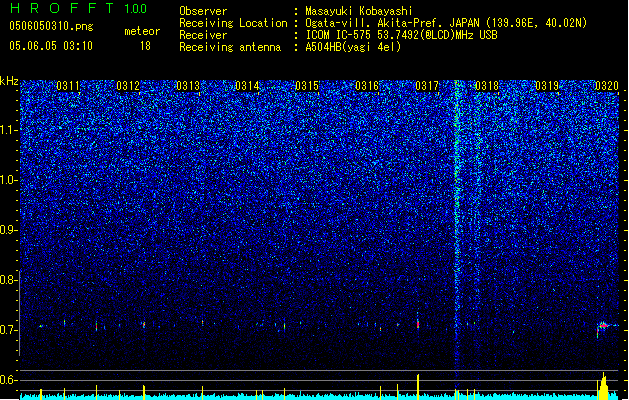This screenshot has height=400, width=629.
Task: Click the Observer label
Action: pyautogui.click(x=203, y=11)
